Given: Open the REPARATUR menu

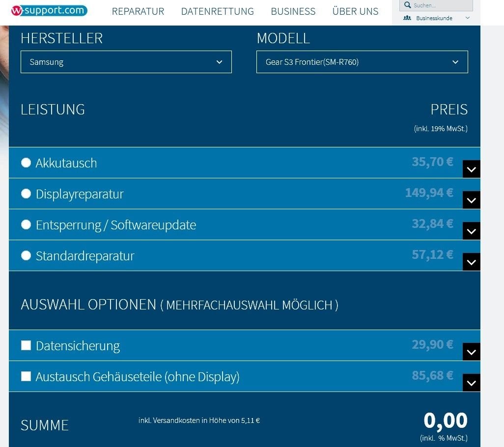Looking at the screenshot, I should tap(138, 11).
